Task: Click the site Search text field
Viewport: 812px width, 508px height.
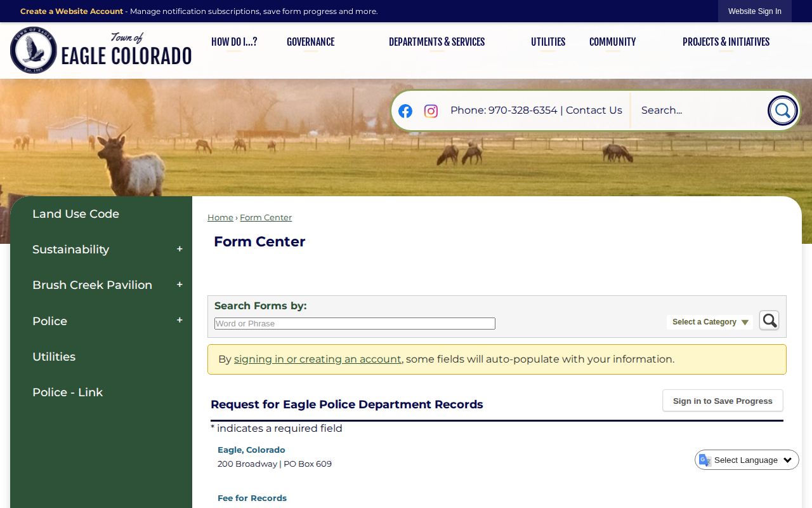Action: [699, 110]
